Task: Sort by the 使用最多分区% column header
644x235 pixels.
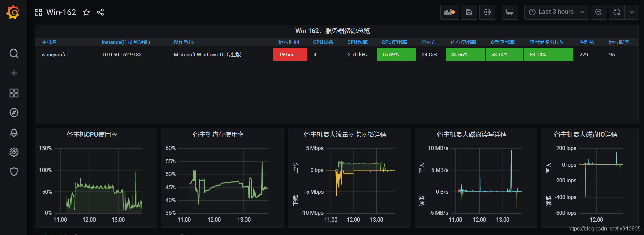Action: click(x=546, y=42)
